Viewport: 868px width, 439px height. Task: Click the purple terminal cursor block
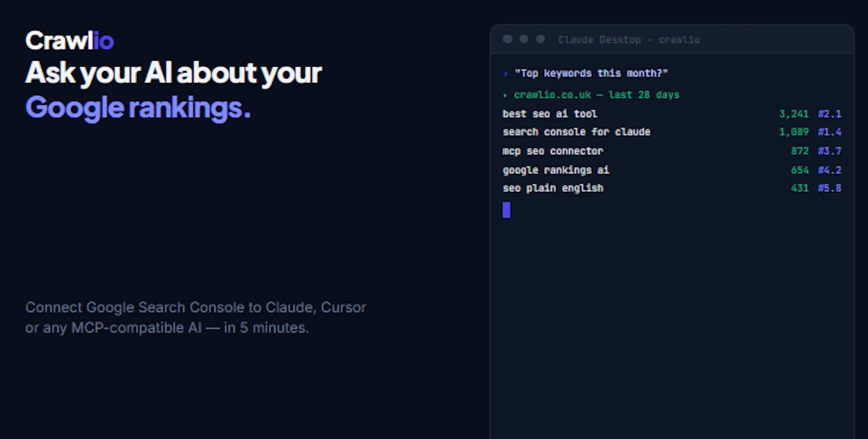click(x=507, y=210)
